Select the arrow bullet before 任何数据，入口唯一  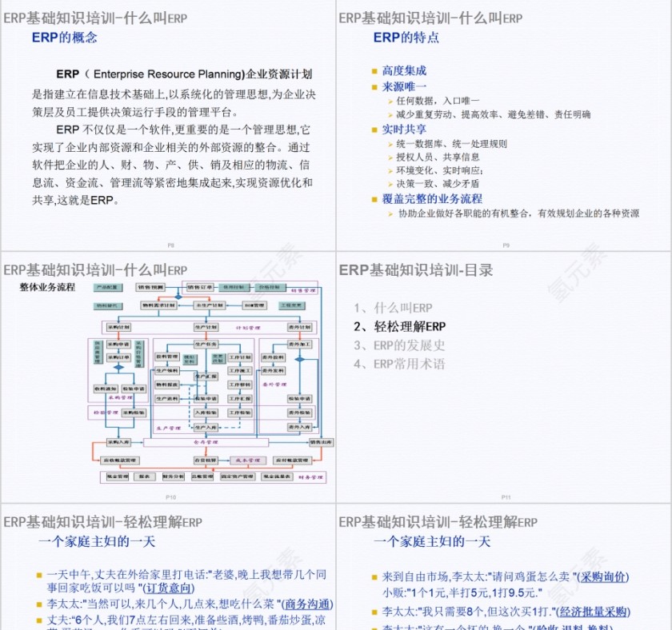390,100
